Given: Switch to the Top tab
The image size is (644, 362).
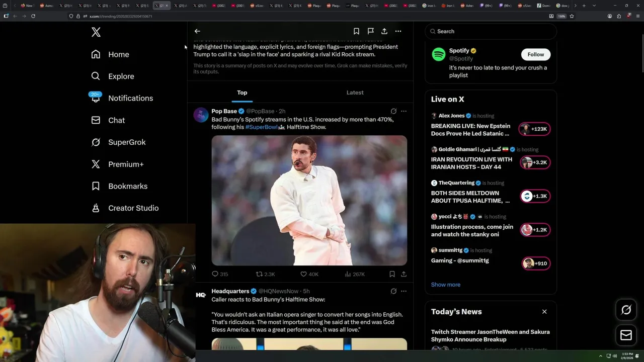Looking at the screenshot, I should tap(242, 93).
